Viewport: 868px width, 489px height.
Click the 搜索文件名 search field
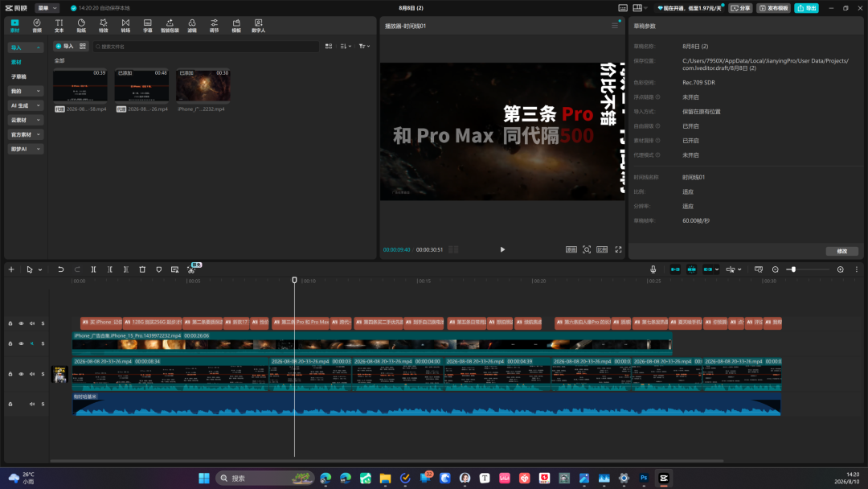point(206,47)
